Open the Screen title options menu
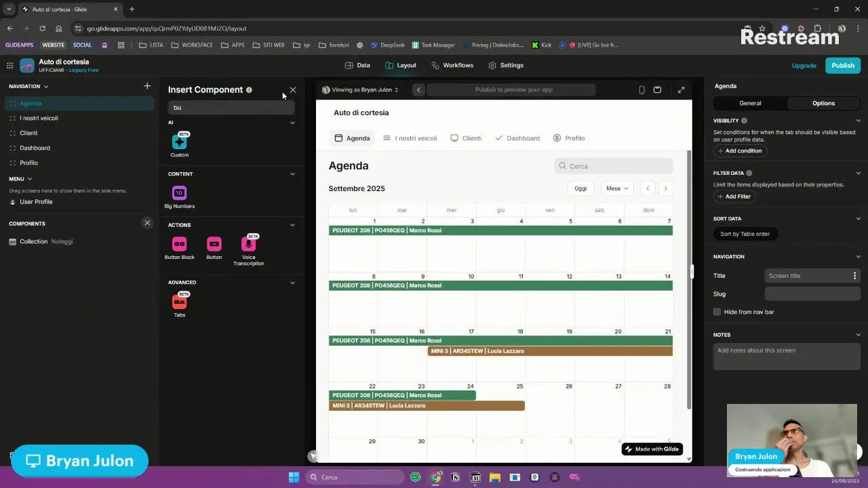 coord(854,276)
